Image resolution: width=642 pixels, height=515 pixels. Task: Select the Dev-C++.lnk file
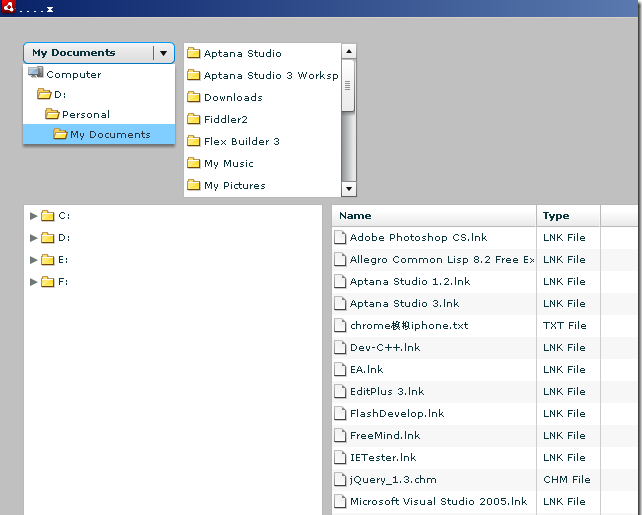385,348
